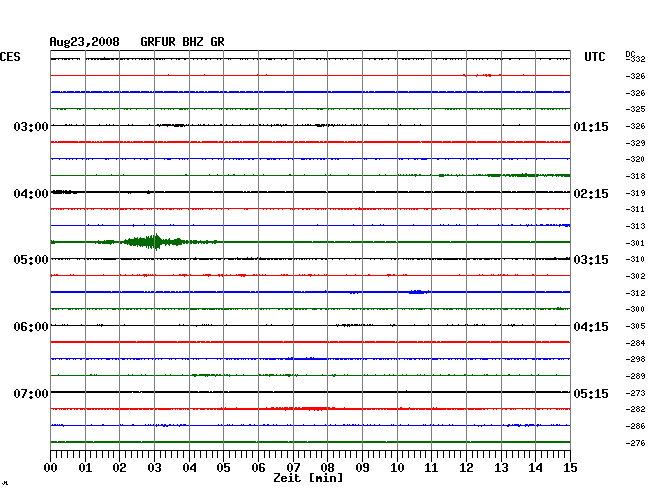Image resolution: width=650 pixels, height=494 pixels.
Task: Click the DC offset value -284
Action: [x=635, y=343]
